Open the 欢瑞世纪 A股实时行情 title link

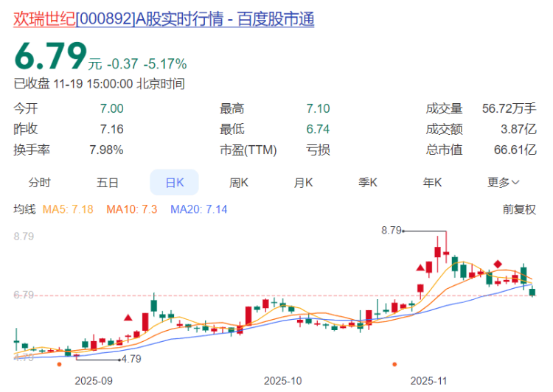pos(164,20)
